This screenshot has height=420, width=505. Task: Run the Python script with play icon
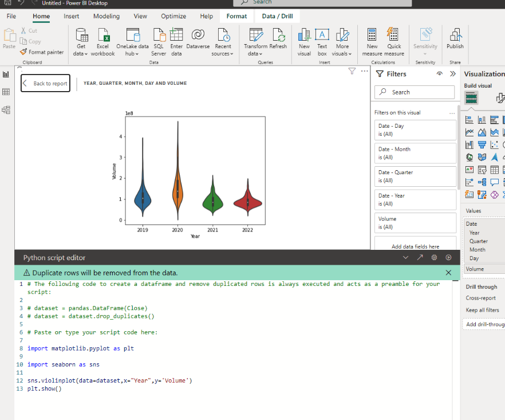(448, 258)
